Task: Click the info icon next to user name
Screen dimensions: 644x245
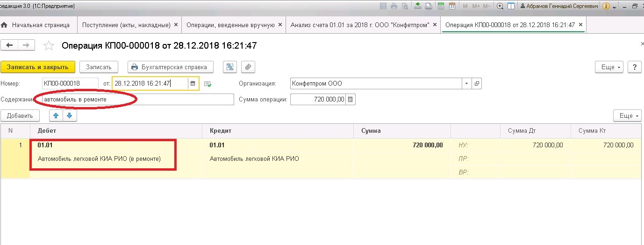Action: [606, 6]
